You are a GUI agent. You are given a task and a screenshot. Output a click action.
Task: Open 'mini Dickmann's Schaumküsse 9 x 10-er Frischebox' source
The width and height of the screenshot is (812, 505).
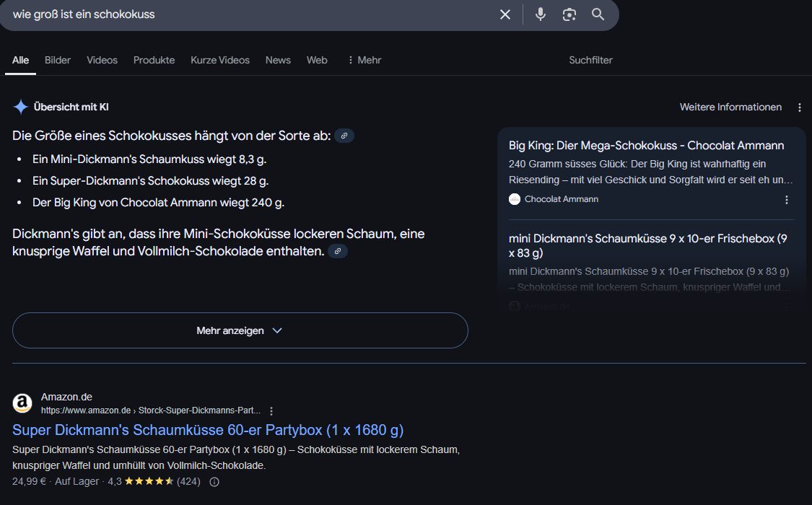(x=648, y=246)
